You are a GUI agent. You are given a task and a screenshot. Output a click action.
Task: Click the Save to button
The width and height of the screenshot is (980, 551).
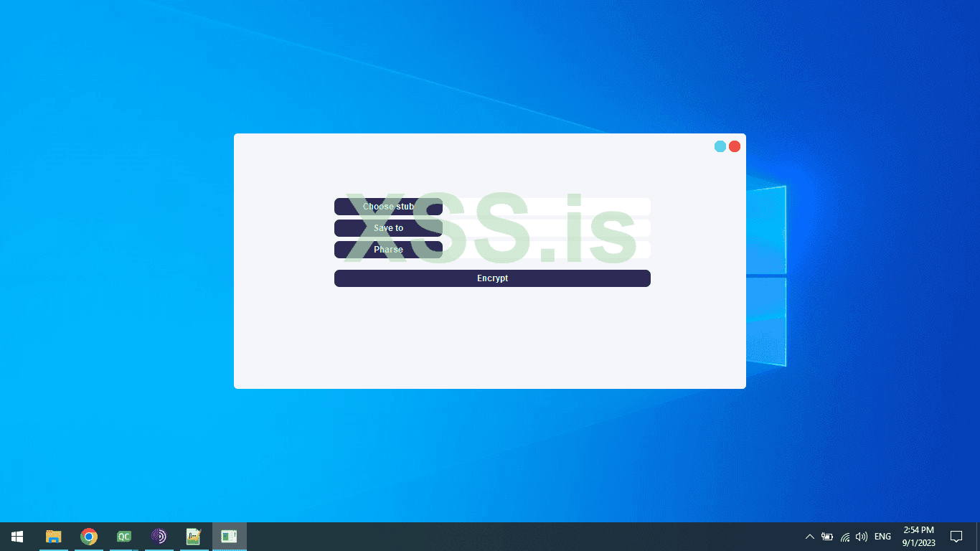point(388,228)
